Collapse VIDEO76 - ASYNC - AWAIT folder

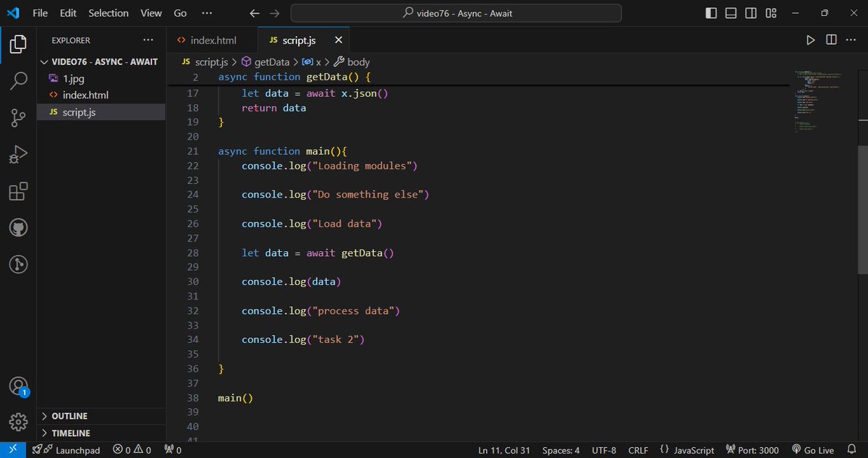[101, 62]
